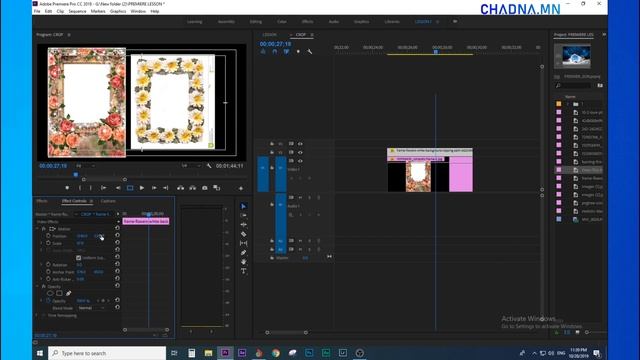Switch to the Color workspace
The height and width of the screenshot is (360, 640).
pos(282,22)
